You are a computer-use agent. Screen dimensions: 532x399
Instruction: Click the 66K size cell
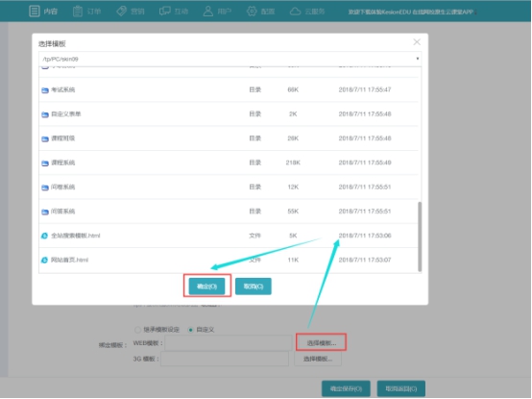point(293,89)
